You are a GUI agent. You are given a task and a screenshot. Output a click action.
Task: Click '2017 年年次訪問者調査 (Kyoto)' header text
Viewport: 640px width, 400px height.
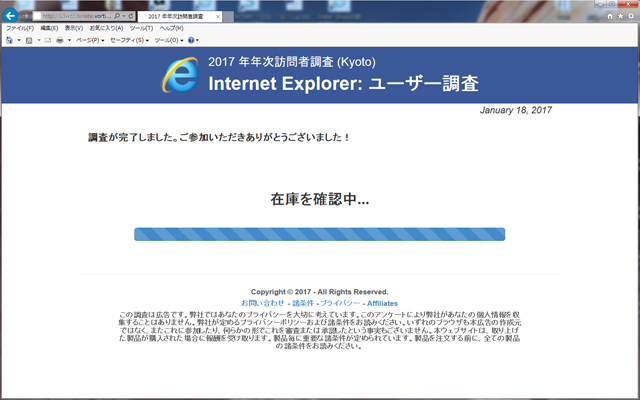pos(292,62)
